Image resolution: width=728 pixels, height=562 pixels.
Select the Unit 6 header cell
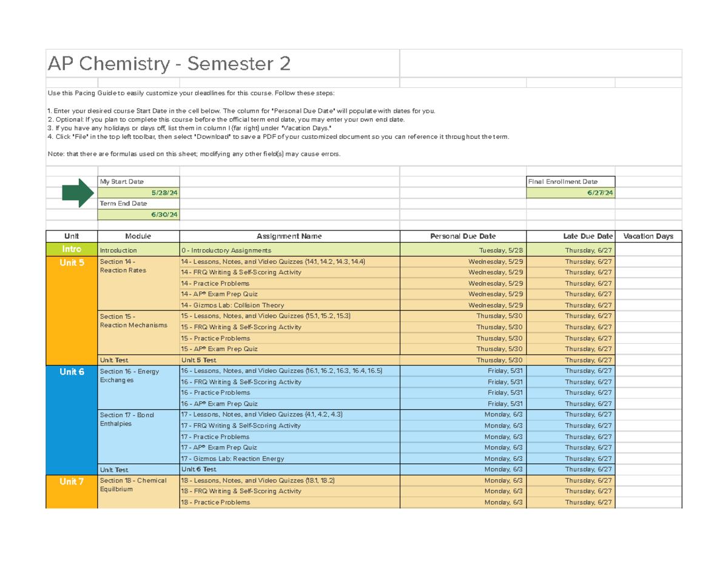[x=72, y=372]
